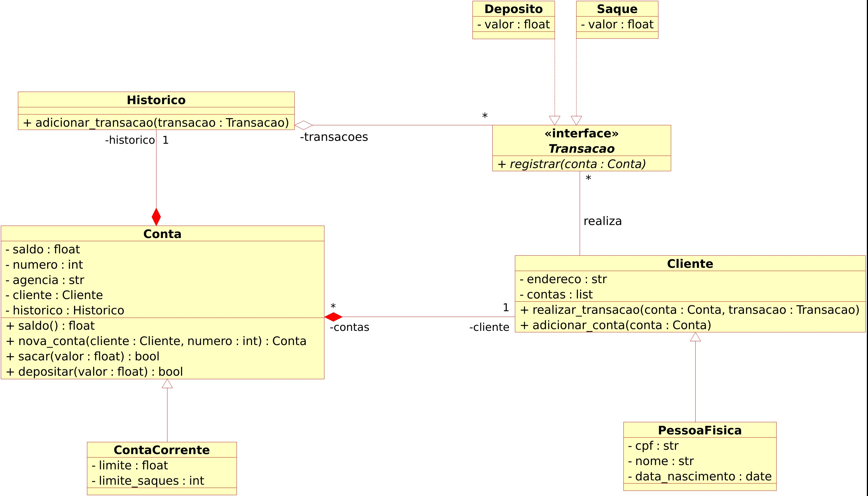Click the ContaCorrente class header
This screenshot has width=868, height=496.
point(162,449)
